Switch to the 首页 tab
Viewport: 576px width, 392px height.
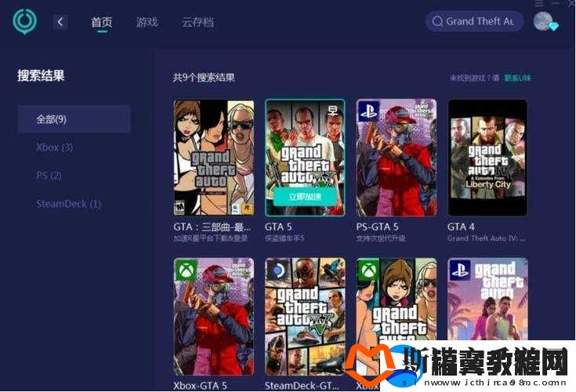(x=102, y=23)
